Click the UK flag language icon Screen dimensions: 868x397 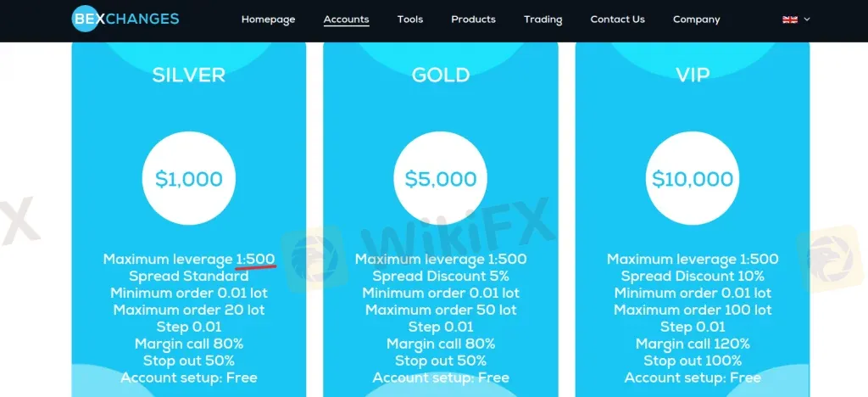[789, 20]
